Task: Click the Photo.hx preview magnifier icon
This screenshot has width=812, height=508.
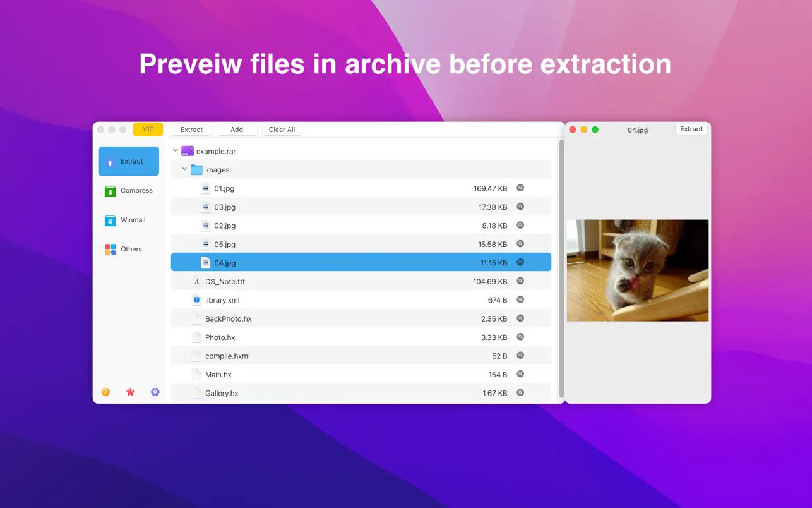Action: (520, 337)
